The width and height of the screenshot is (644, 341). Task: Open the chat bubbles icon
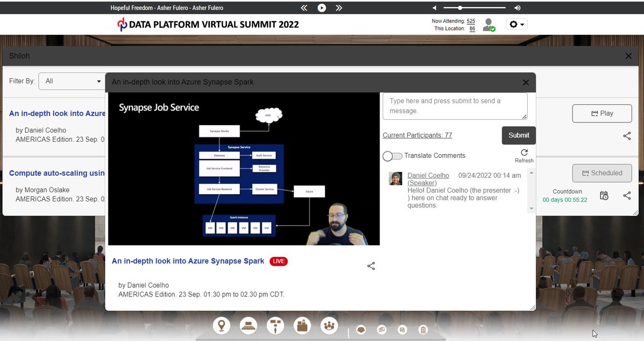point(382,330)
